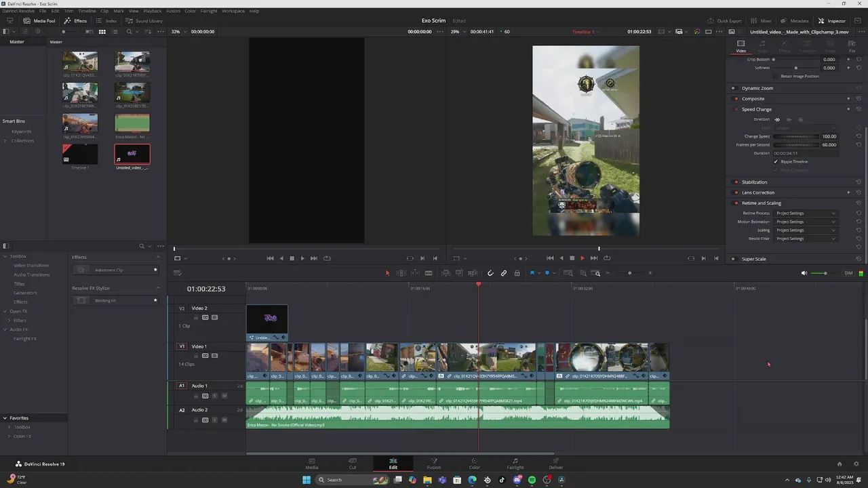This screenshot has height=488, width=868.
Task: Open the Playback menu
Action: coord(153,11)
